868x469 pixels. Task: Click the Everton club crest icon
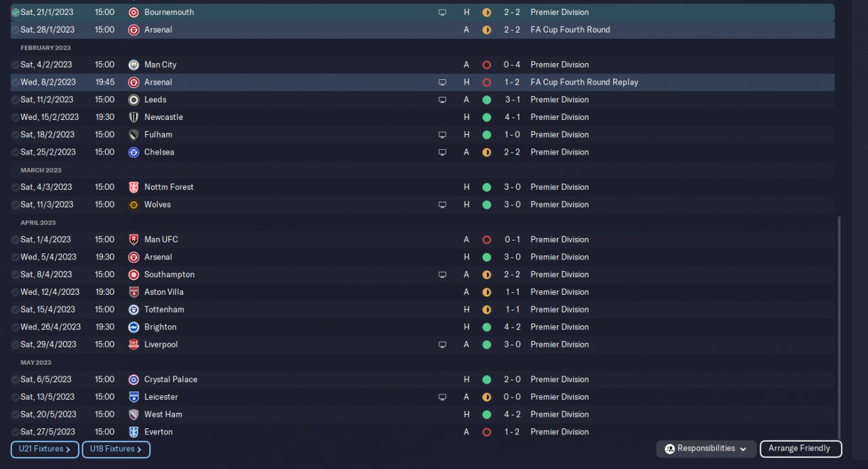pyautogui.click(x=134, y=432)
